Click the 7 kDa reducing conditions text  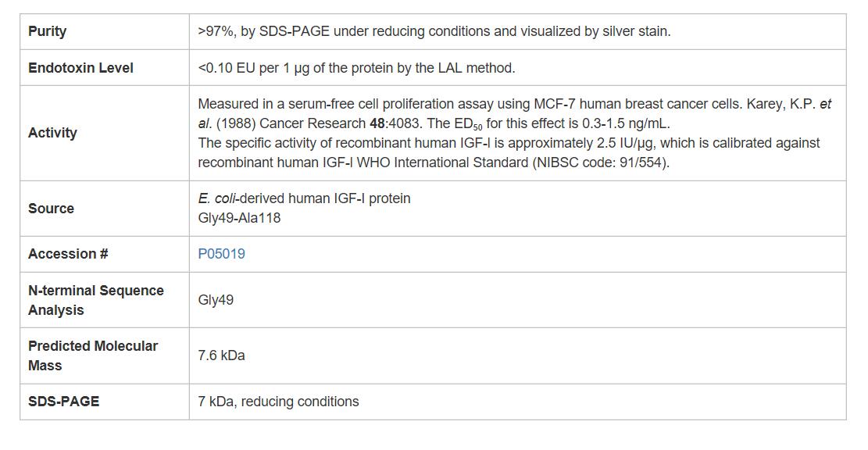click(278, 402)
